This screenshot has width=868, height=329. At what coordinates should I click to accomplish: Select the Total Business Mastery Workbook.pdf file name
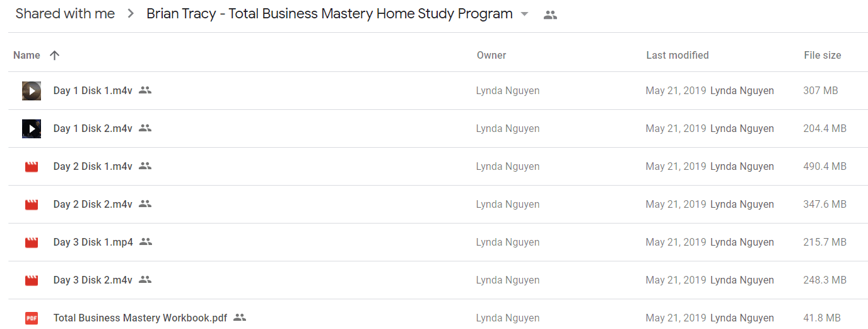140,318
